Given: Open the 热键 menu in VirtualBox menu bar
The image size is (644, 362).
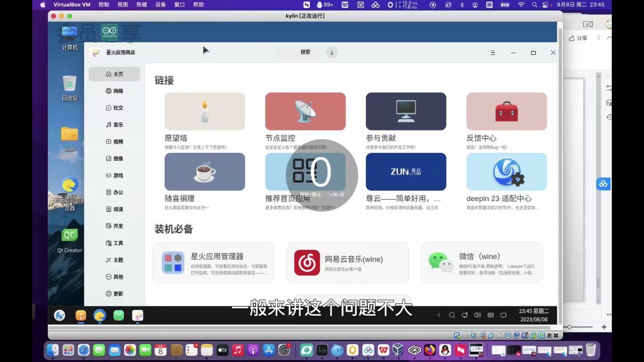Looking at the screenshot, I should point(142,5).
